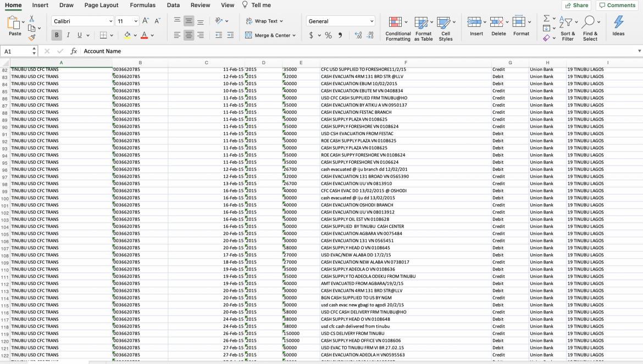Click the Name Box showing A1
This screenshot has height=364, width=643.
(x=16, y=51)
